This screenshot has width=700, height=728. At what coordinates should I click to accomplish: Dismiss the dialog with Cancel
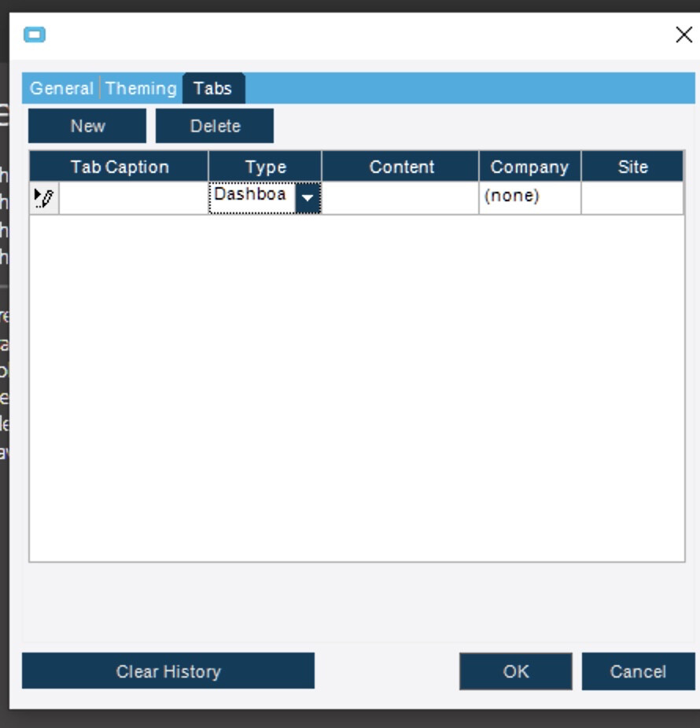[639, 671]
